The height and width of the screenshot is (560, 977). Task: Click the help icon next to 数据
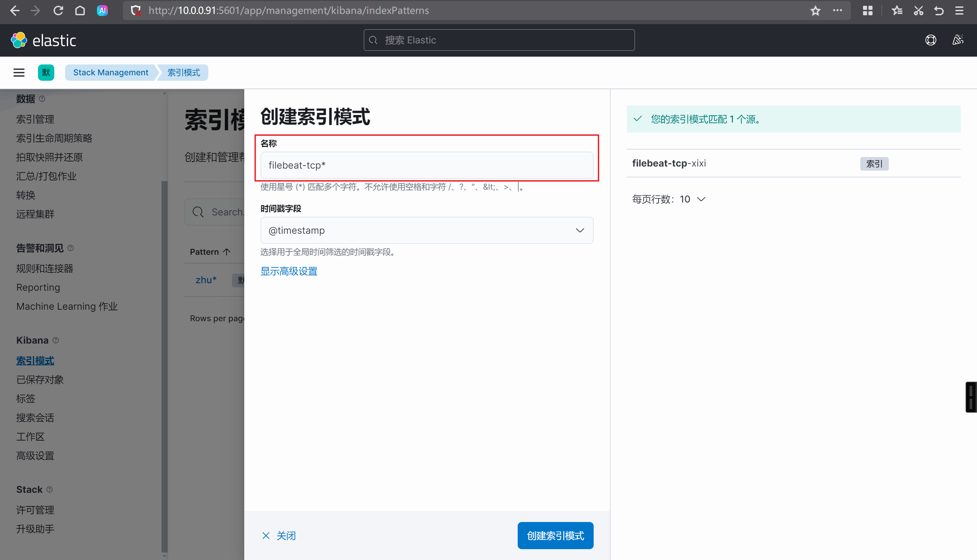pyautogui.click(x=42, y=99)
